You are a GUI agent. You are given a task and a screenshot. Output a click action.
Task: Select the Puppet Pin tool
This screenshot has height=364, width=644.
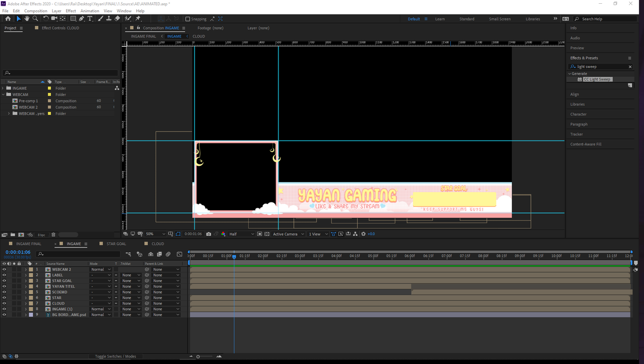(x=138, y=19)
